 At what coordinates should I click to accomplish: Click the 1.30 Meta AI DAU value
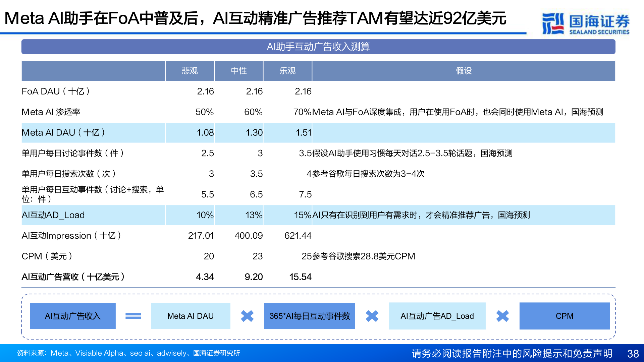coord(254,133)
